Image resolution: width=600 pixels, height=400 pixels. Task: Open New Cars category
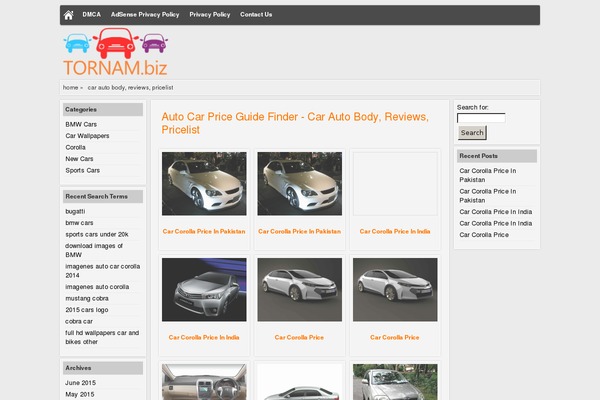click(x=79, y=159)
